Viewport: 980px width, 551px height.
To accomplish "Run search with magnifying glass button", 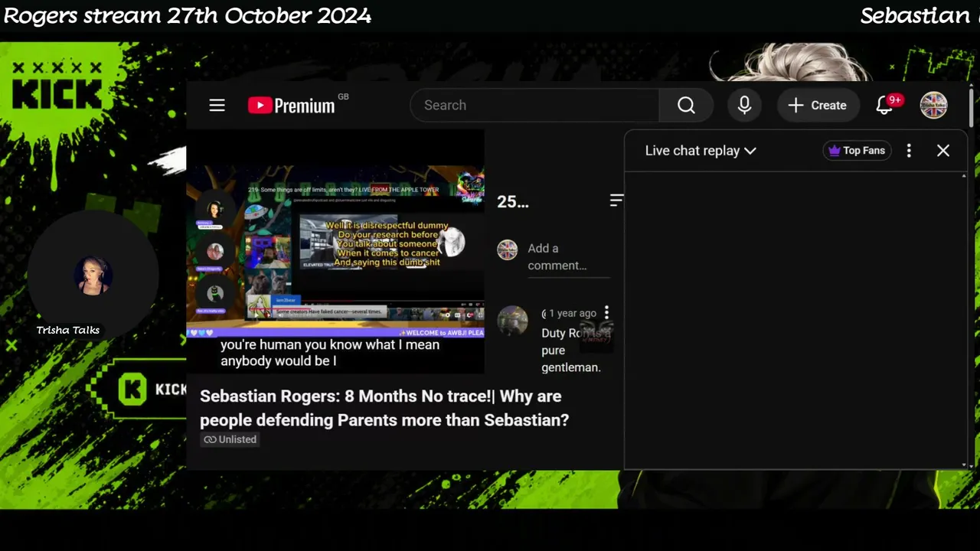I will (x=686, y=106).
